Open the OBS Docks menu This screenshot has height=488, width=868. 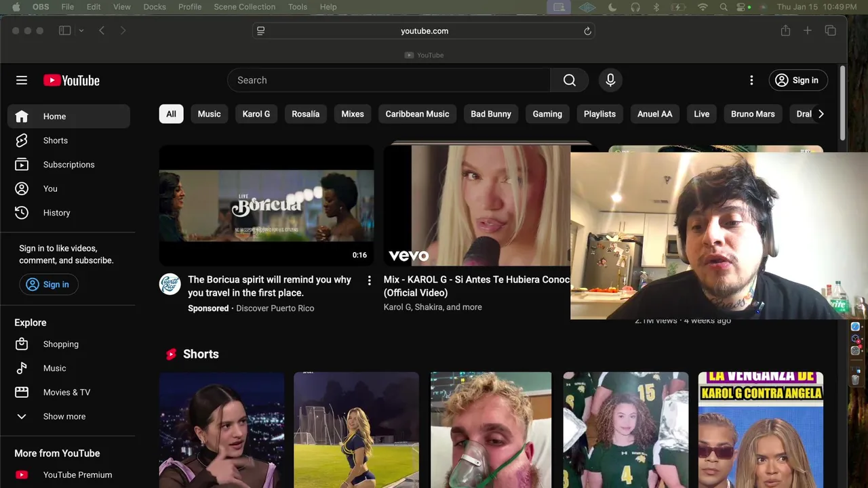coord(155,7)
